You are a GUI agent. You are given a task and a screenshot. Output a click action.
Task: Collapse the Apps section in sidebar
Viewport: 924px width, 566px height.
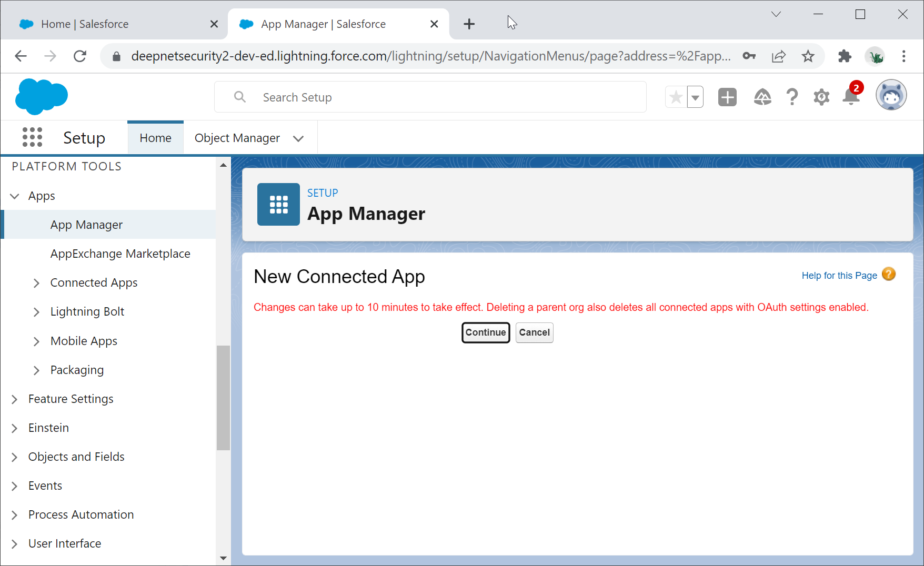coord(15,196)
